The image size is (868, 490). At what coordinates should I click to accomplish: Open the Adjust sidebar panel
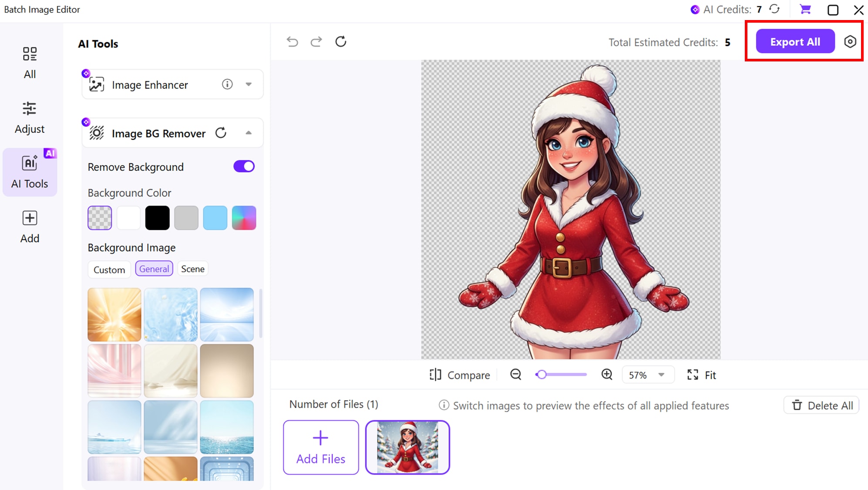pos(30,118)
